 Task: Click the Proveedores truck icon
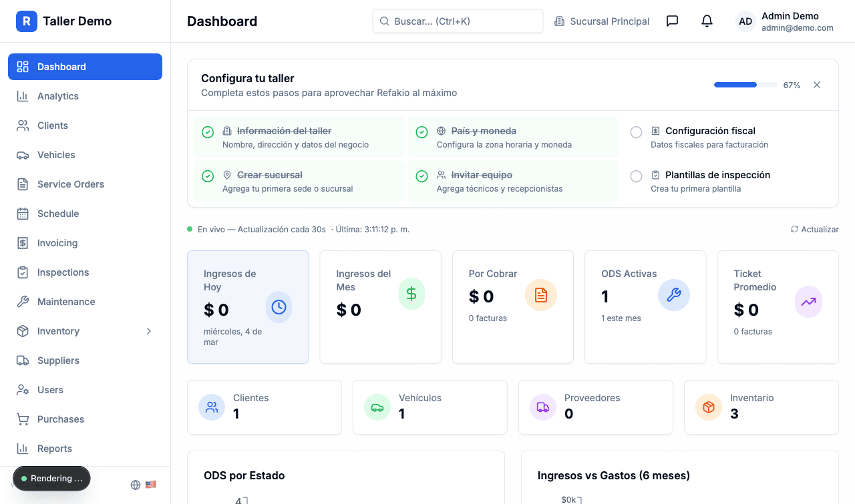point(543,407)
